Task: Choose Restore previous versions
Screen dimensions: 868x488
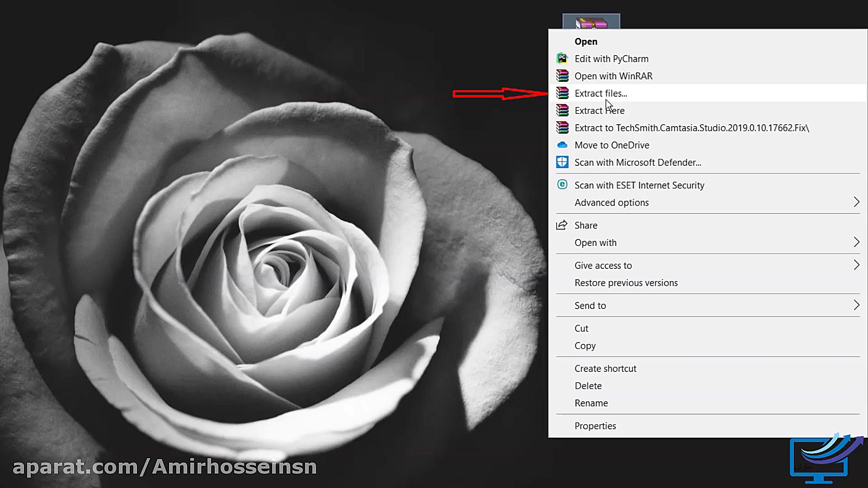Action: [x=626, y=283]
